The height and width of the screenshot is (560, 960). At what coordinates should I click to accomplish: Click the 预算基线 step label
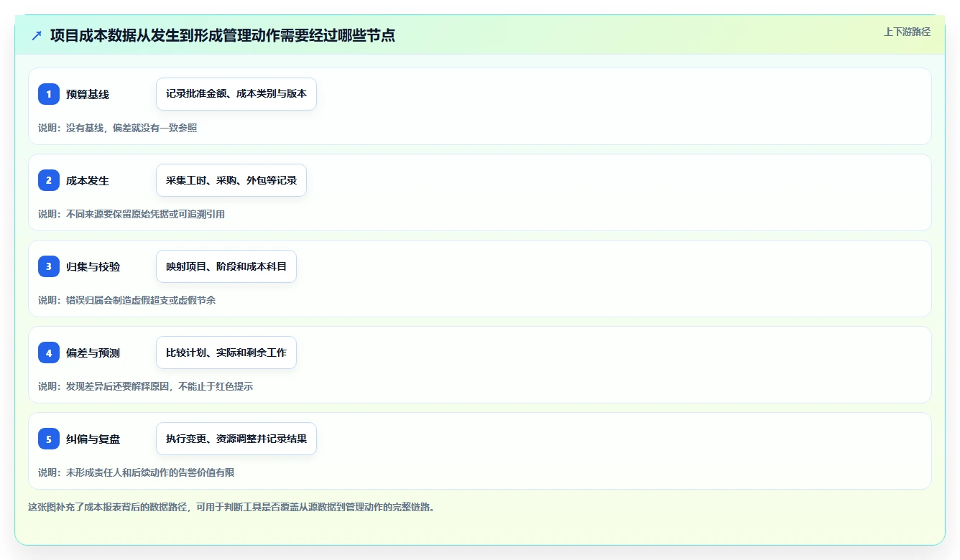point(88,95)
